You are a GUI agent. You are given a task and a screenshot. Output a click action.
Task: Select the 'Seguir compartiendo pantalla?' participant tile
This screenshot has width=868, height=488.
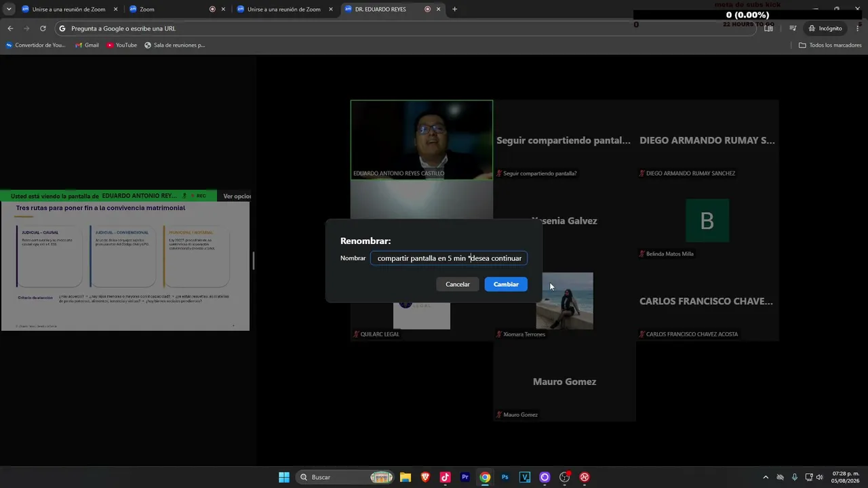(x=564, y=140)
